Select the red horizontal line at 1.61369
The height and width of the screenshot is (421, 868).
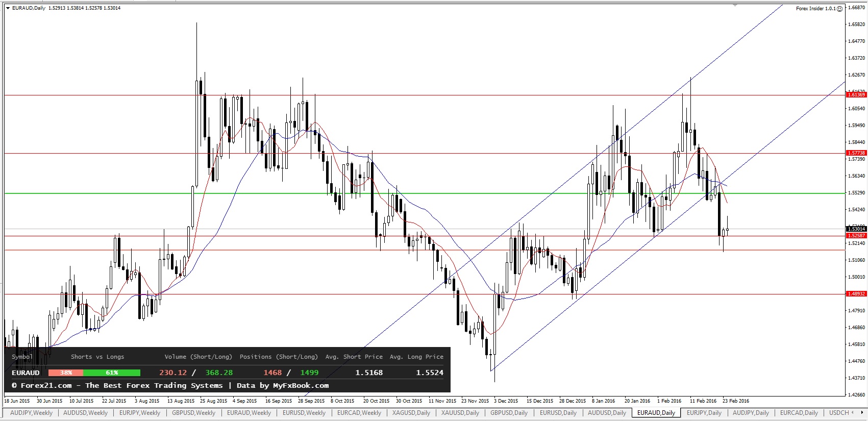point(424,95)
